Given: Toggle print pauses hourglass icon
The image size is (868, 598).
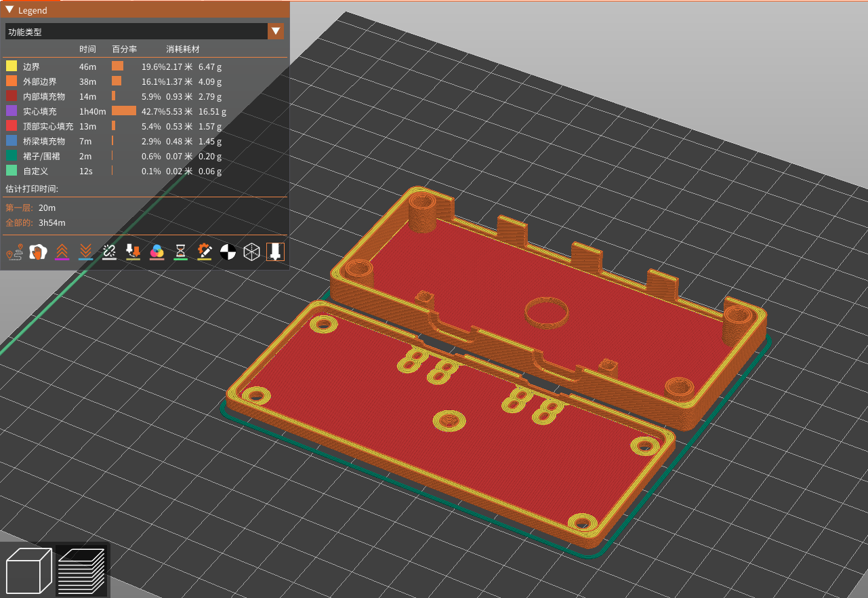Looking at the screenshot, I should (x=180, y=252).
